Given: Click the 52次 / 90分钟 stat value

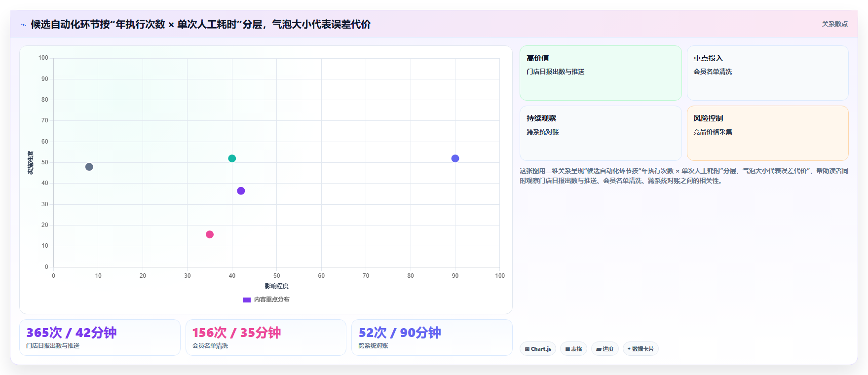Looking at the screenshot, I should [400, 333].
